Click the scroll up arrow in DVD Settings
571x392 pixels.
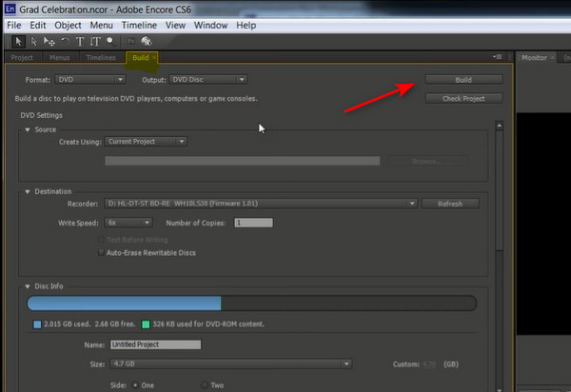point(500,126)
